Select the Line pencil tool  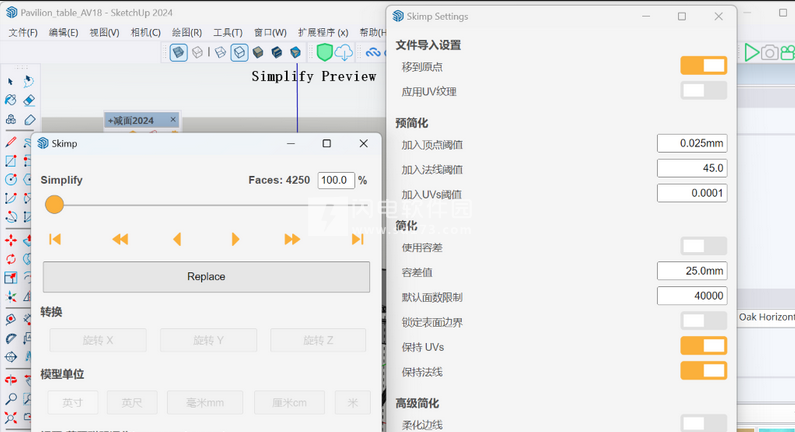(x=11, y=142)
